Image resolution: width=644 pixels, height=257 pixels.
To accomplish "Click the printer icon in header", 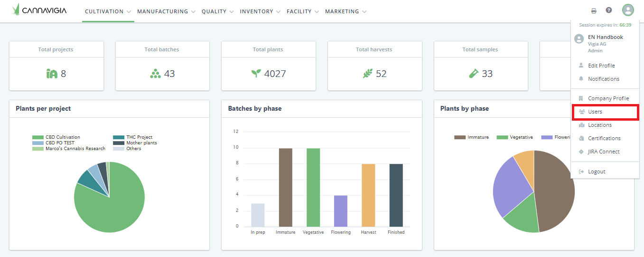I will pyautogui.click(x=594, y=11).
